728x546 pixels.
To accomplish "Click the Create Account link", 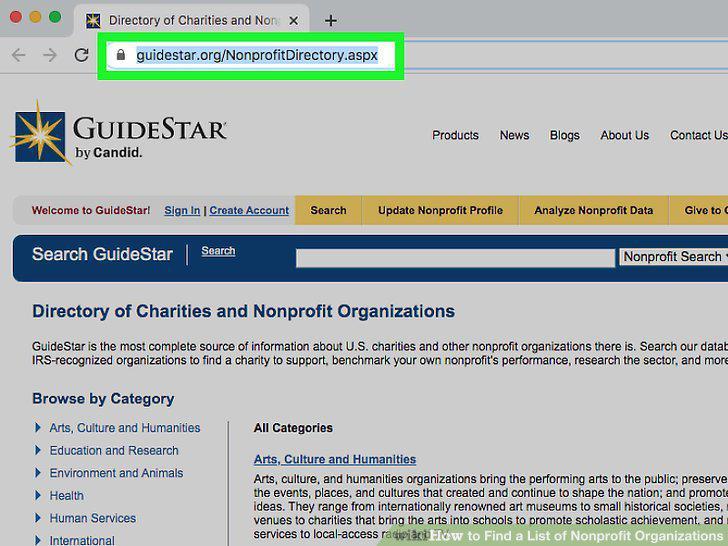I will (249, 210).
